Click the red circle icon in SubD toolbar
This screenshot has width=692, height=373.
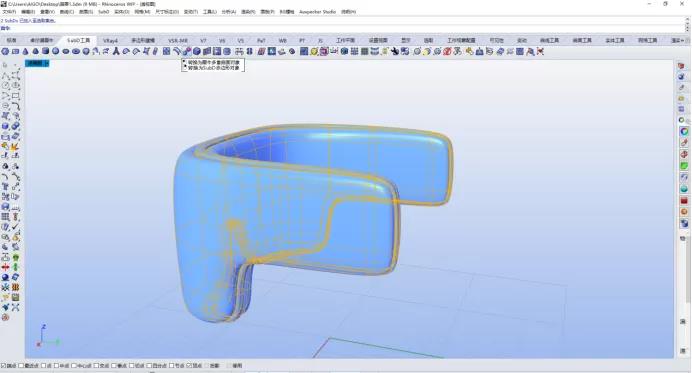[447, 51]
